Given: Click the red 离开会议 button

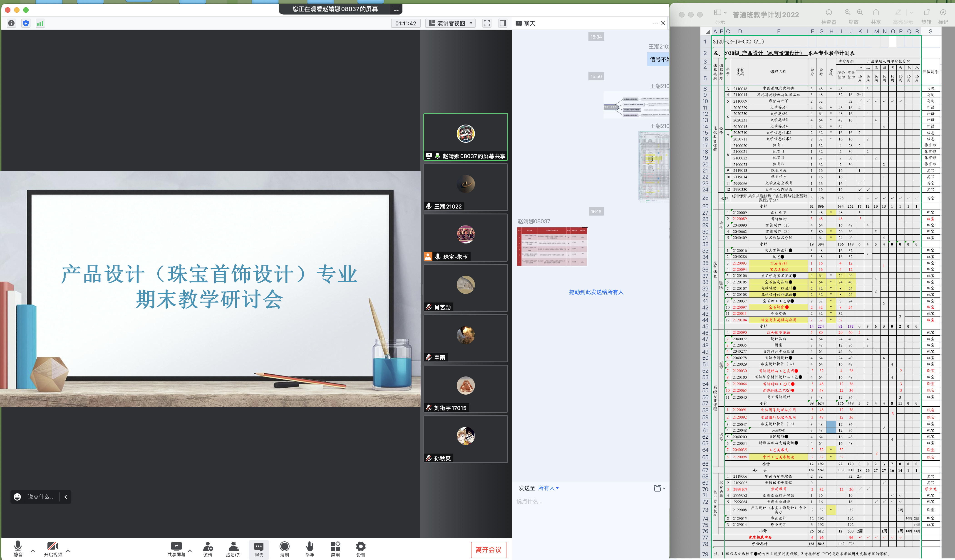Looking at the screenshot, I should point(488,550).
